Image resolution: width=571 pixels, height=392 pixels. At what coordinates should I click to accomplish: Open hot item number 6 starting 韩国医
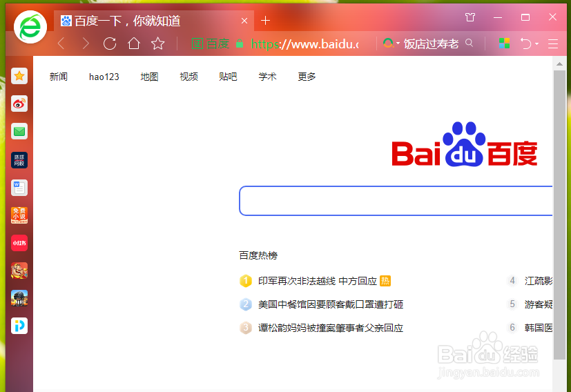point(539,328)
